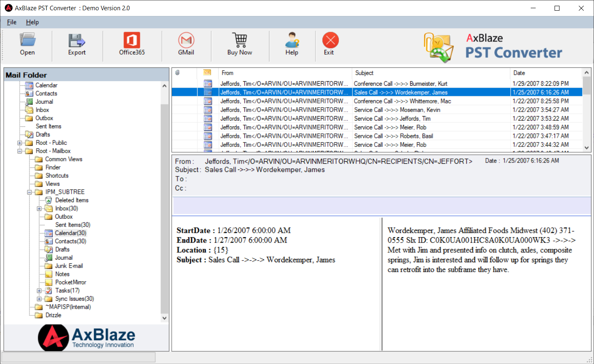The width and height of the screenshot is (594, 364).
Task: Click calendar icon of Sales Call row
Action: point(208,92)
